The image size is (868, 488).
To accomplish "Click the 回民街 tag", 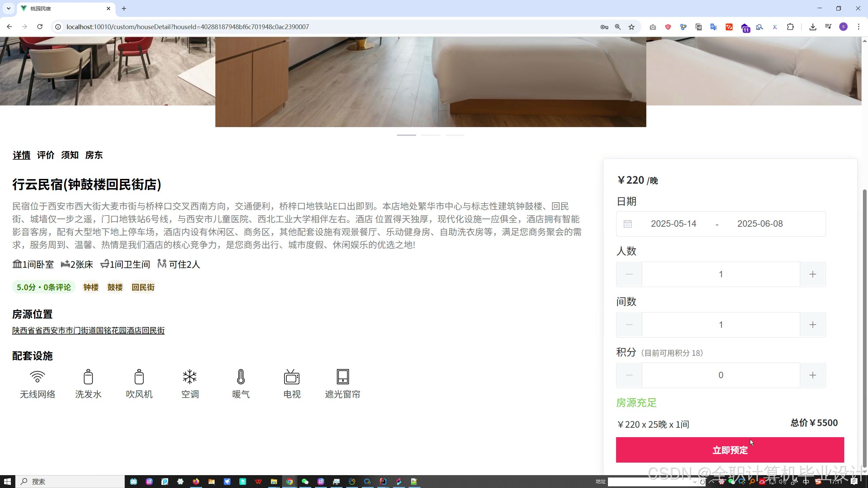I will [143, 287].
